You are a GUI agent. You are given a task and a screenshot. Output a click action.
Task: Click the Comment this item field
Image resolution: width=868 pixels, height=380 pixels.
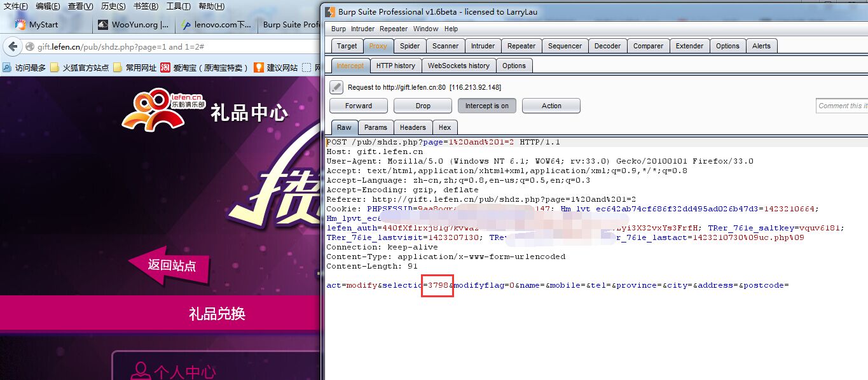click(x=841, y=106)
